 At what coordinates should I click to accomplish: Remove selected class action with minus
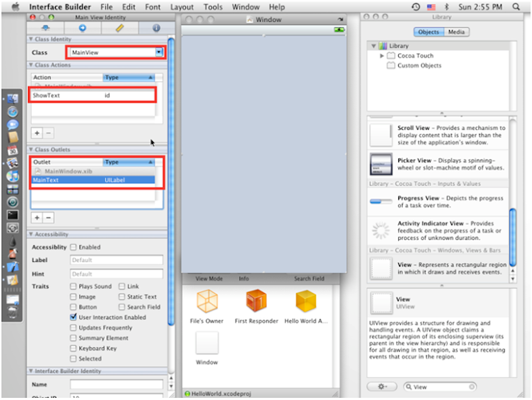[48, 133]
